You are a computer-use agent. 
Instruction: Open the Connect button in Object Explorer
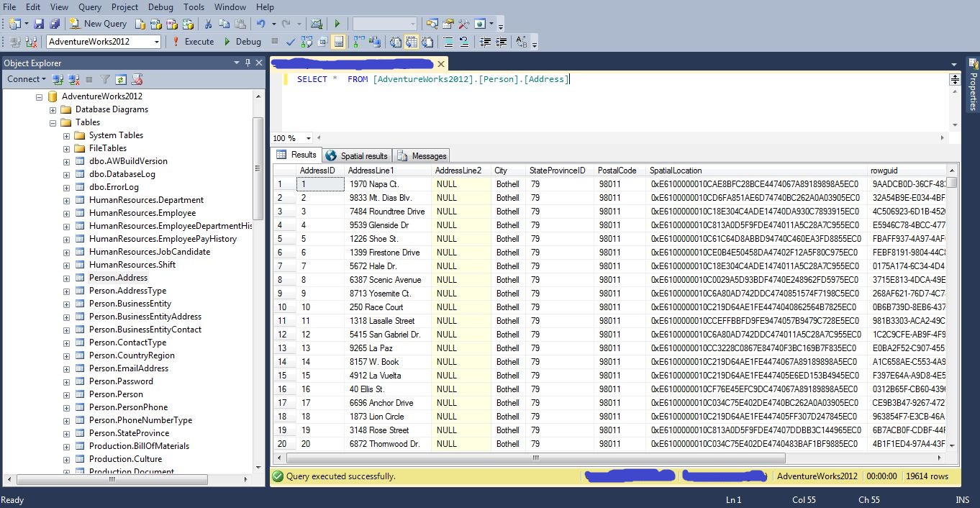(x=27, y=79)
